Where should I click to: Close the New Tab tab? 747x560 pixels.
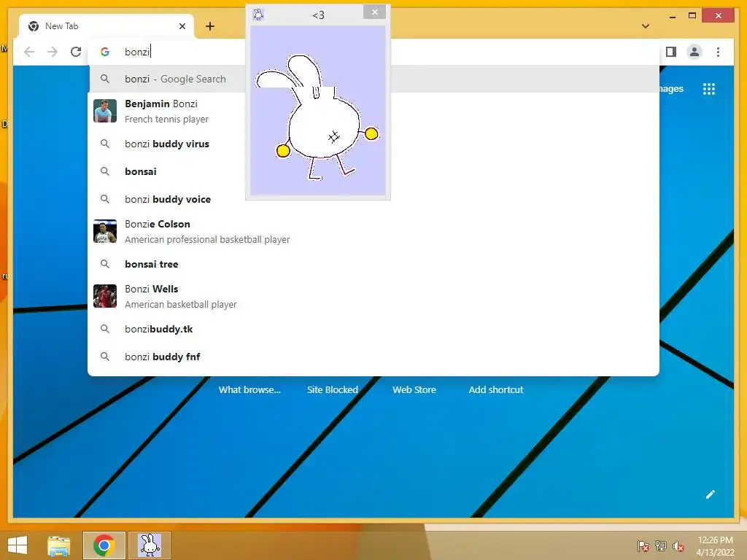[x=182, y=26]
